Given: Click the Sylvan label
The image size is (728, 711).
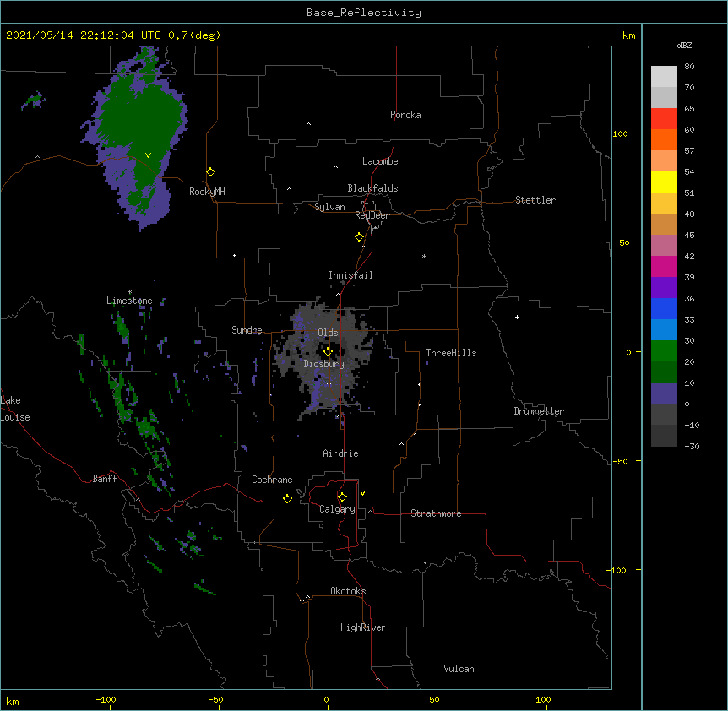Looking at the screenshot, I should tap(329, 207).
